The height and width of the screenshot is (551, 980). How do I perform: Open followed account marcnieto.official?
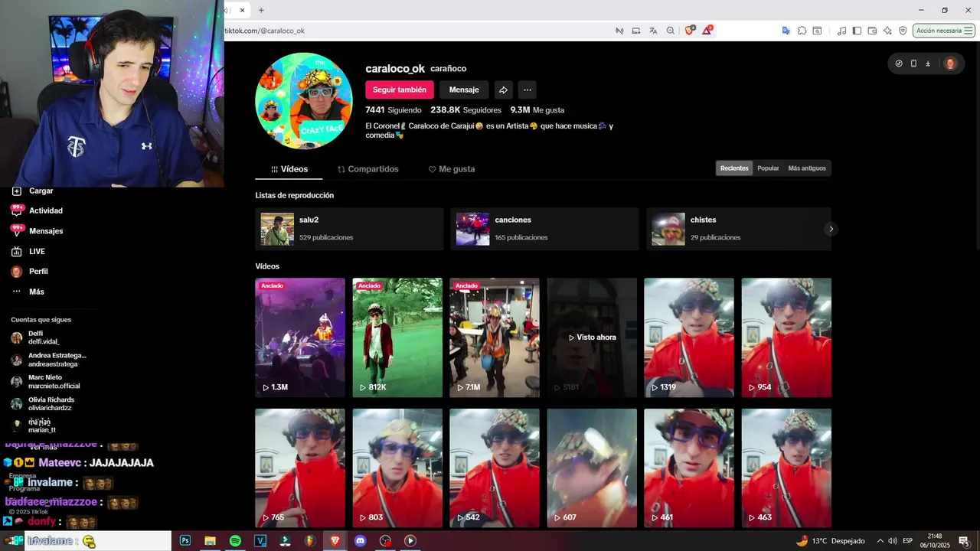click(x=46, y=382)
